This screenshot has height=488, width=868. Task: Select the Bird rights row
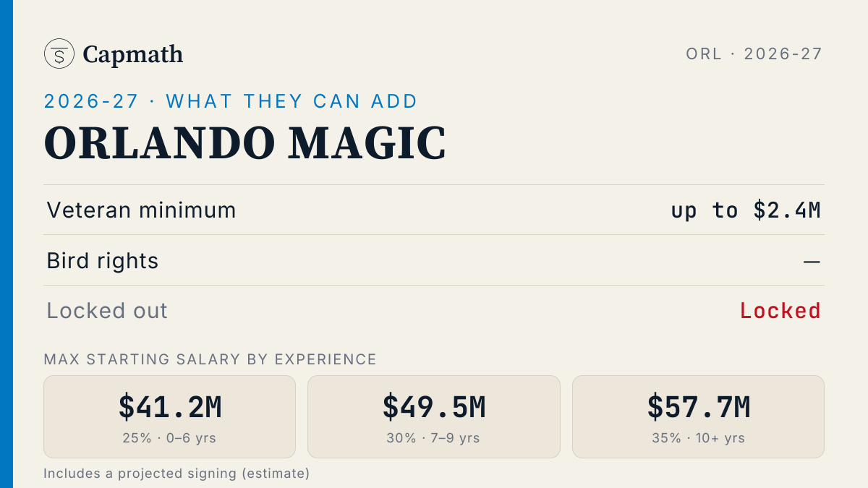434,260
